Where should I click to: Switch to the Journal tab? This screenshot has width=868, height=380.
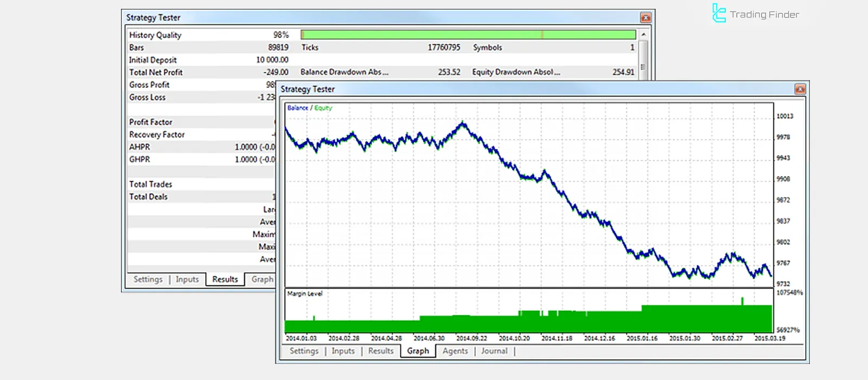tap(494, 351)
